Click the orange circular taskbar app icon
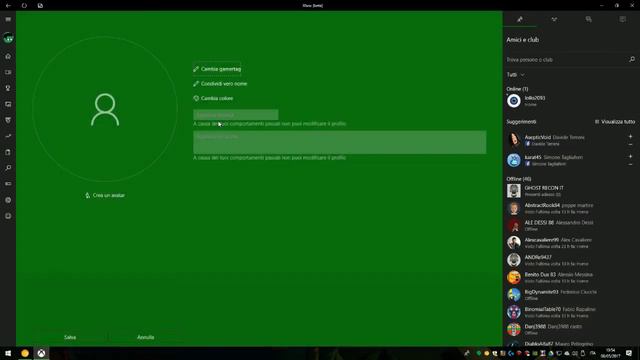640x360 pixels. point(25,353)
